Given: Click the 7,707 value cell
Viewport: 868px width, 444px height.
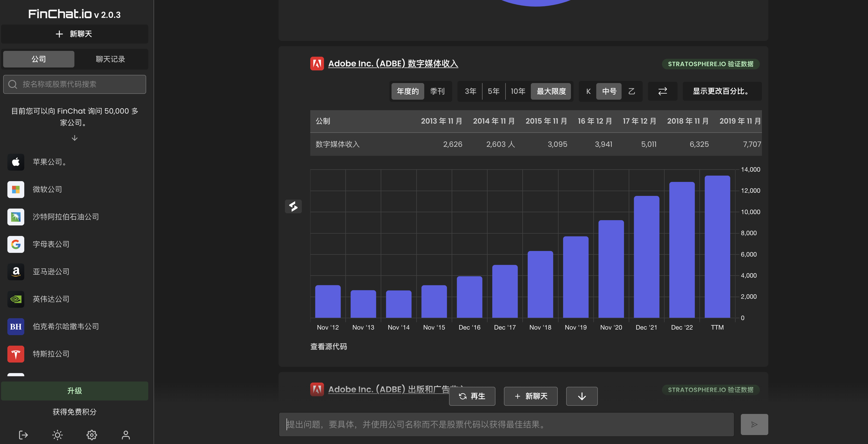Looking at the screenshot, I should (752, 144).
